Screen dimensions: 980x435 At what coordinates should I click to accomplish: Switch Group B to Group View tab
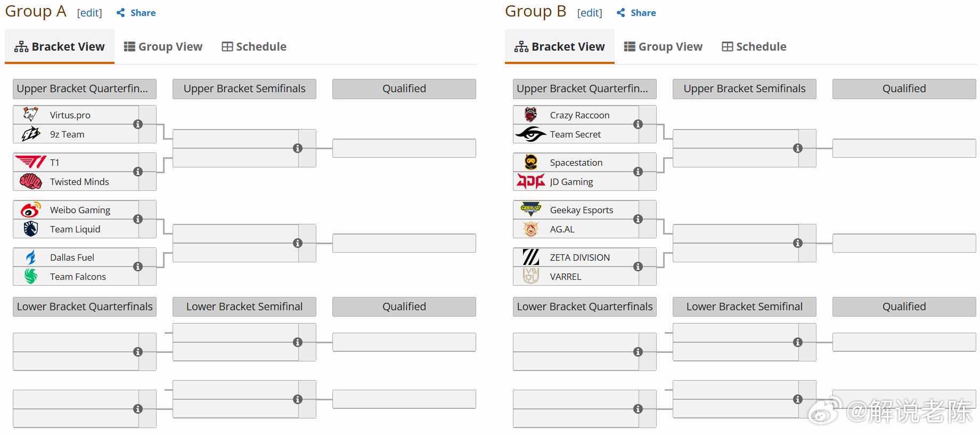click(x=663, y=47)
